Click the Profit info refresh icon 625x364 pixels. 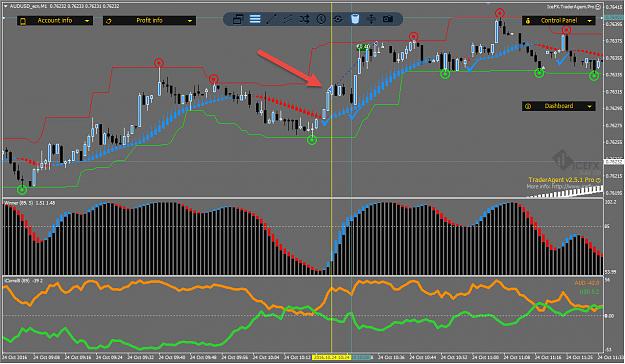click(109, 21)
